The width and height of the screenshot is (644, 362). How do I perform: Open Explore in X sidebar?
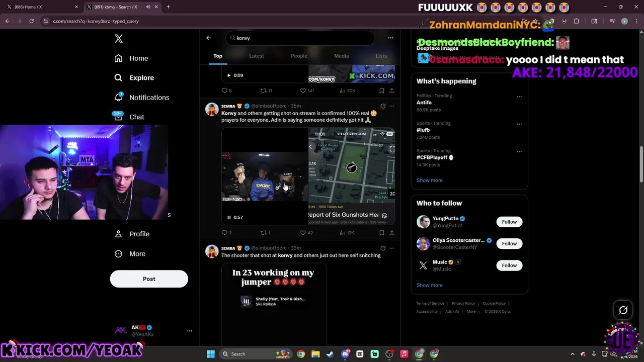[134, 78]
